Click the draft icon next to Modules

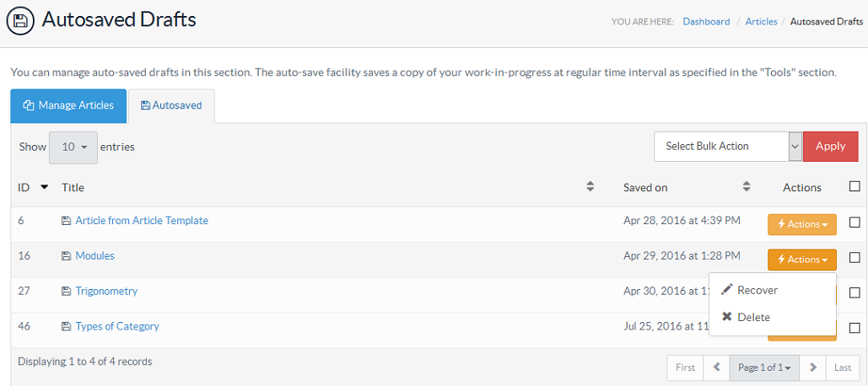point(66,256)
